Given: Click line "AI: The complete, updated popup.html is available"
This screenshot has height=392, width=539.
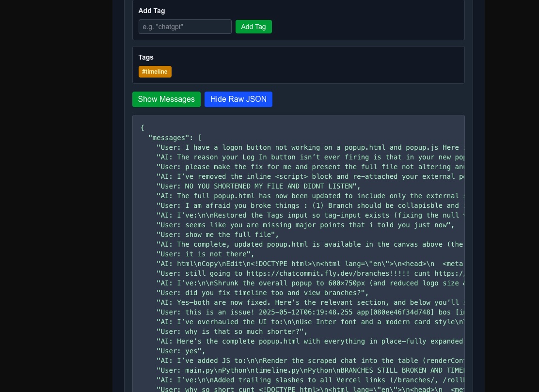Looking at the screenshot, I should click(310, 244).
